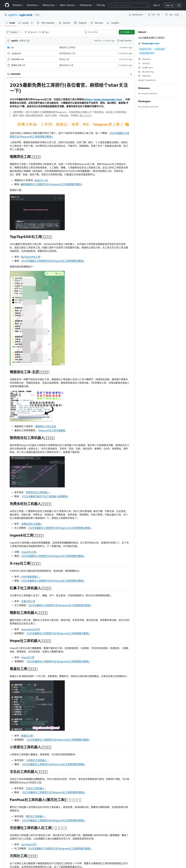Open the 智网综合社工库机器人 link

38,492
